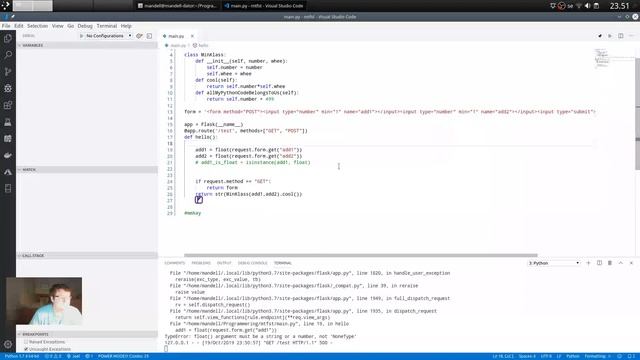Open the Help menu

click(126, 26)
